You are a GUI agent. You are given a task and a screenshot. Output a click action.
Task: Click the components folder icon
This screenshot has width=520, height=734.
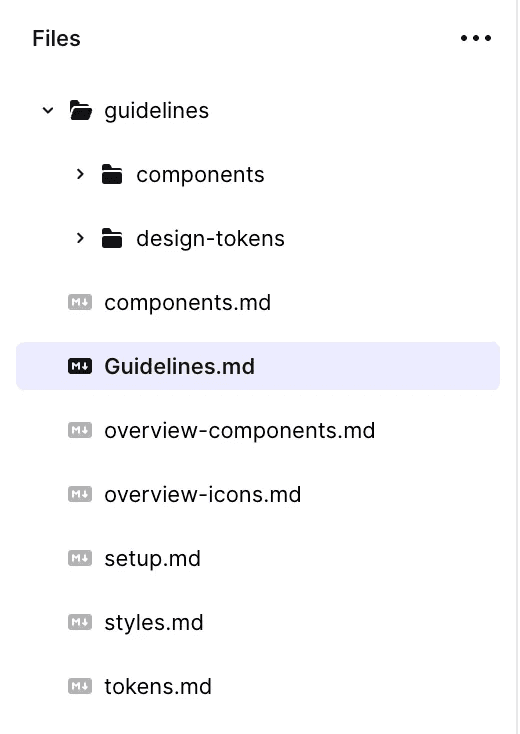tap(112, 174)
